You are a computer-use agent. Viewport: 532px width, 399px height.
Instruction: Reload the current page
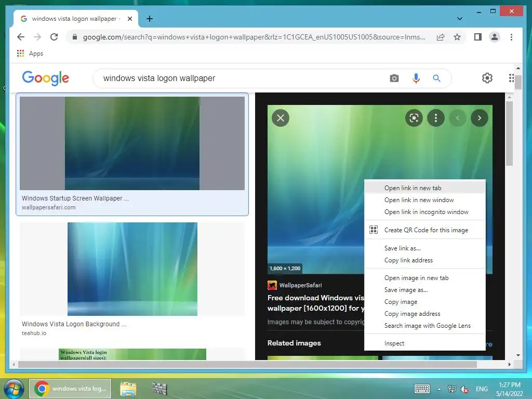tap(54, 37)
